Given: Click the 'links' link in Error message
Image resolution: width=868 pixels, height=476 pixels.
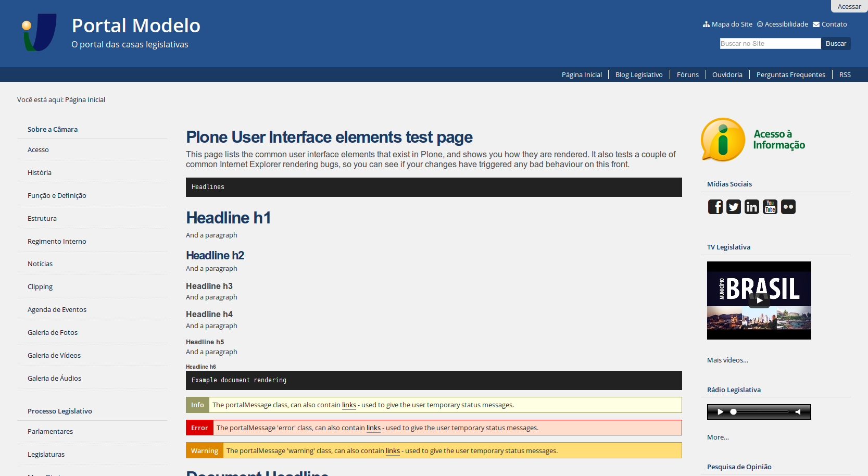Looking at the screenshot, I should click(x=373, y=428).
